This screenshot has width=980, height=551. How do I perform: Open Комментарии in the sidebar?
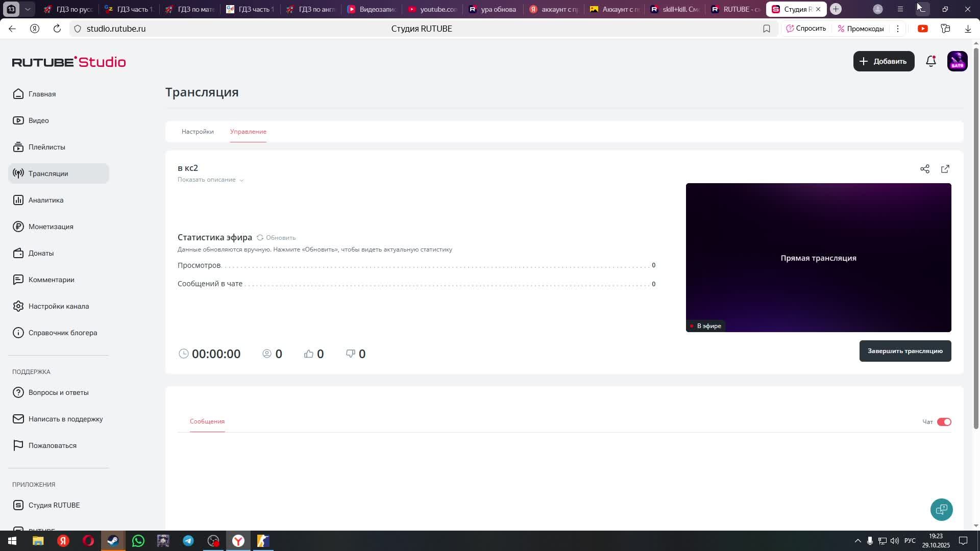tap(59, 280)
